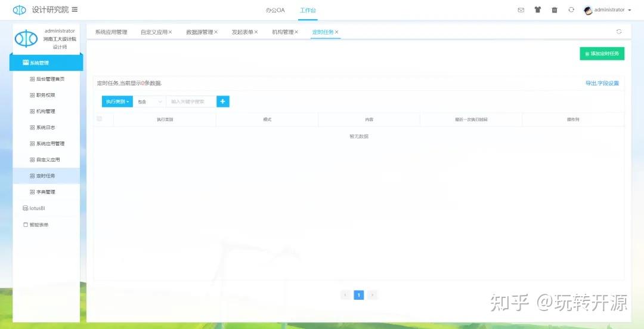The image size is (644, 329).
Task: Click the keyword search input field
Action: (191, 102)
